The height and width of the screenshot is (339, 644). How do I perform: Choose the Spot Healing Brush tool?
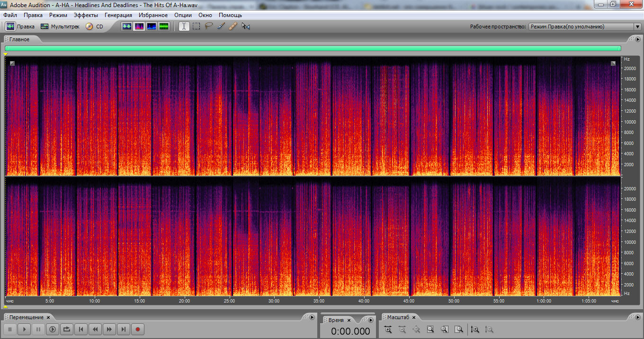233,27
